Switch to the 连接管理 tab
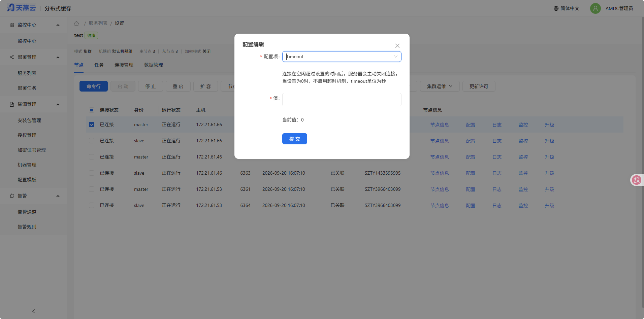This screenshot has height=319, width=644. coord(124,65)
